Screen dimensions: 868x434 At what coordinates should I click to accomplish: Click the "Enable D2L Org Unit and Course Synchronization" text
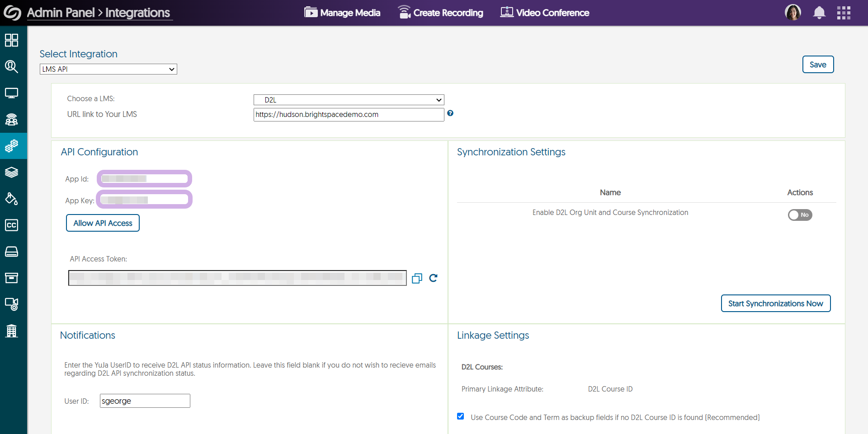610,213
